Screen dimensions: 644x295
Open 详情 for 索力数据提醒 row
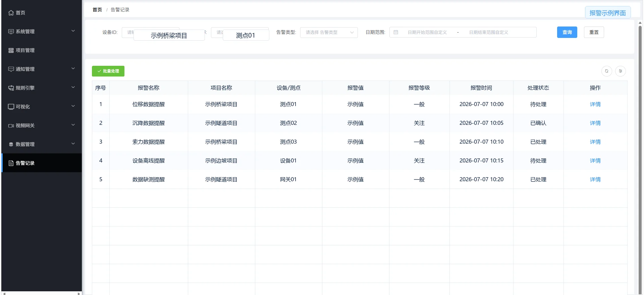[595, 142]
